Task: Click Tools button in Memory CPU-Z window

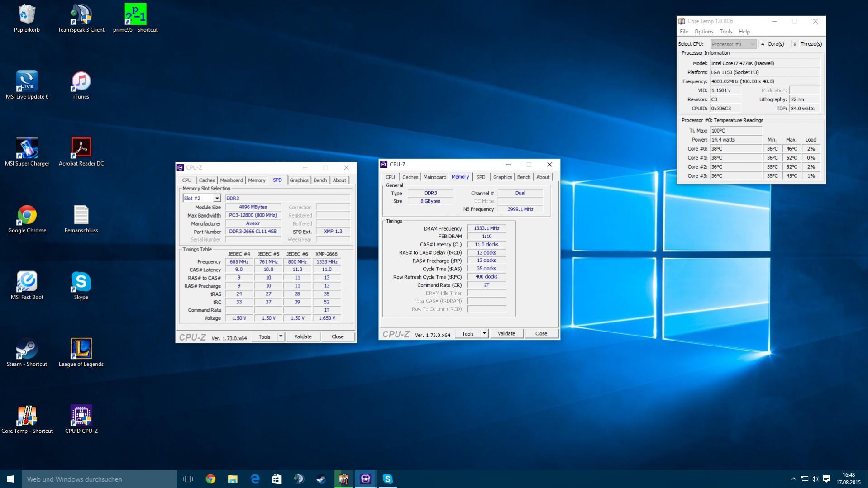Action: [467, 333]
